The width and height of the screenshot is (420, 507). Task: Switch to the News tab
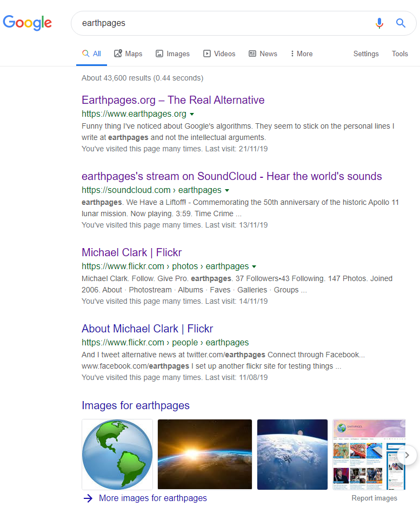(263, 54)
